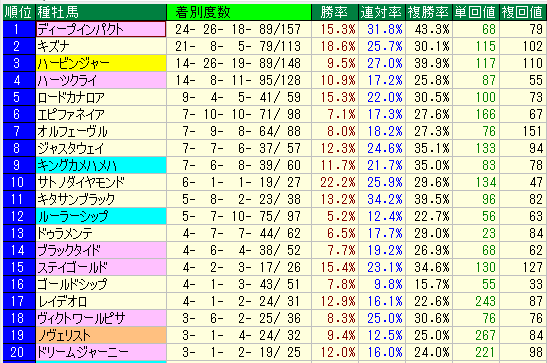Click the 連対率 column header
This screenshot has width=547, height=363.
click(x=382, y=12)
